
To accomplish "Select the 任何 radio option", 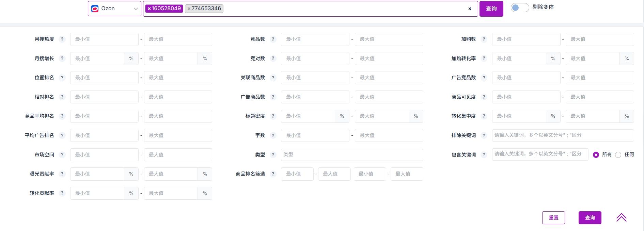I will pos(618,155).
